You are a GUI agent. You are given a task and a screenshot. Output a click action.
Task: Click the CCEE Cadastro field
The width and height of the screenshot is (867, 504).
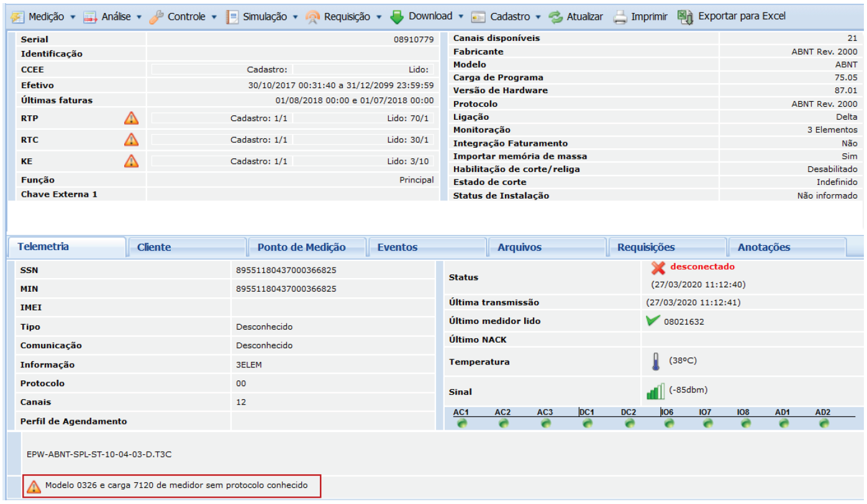pyautogui.click(x=224, y=70)
